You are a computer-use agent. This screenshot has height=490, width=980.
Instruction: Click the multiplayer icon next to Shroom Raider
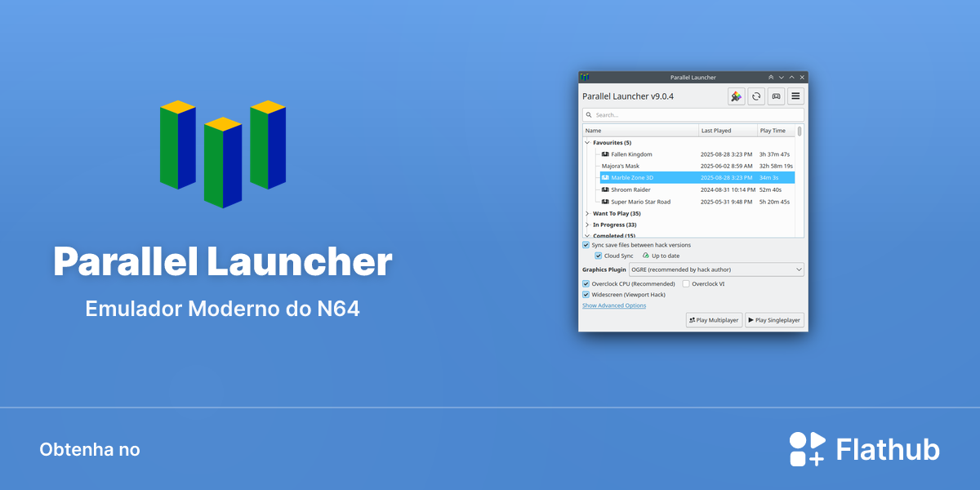point(605,189)
